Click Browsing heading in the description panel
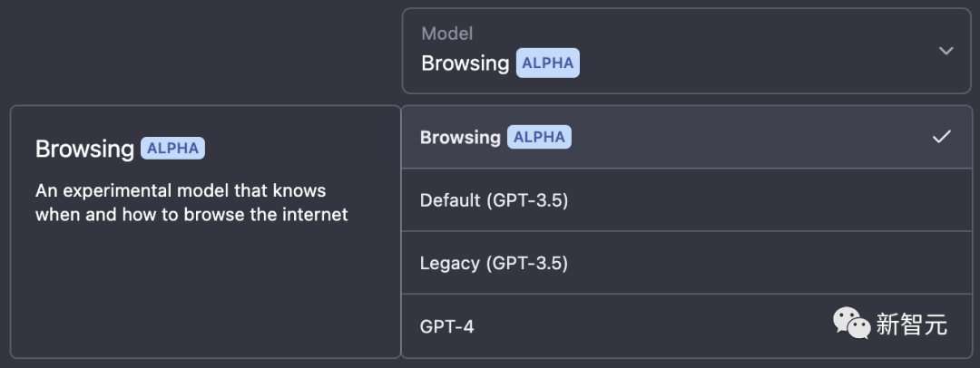 point(84,150)
